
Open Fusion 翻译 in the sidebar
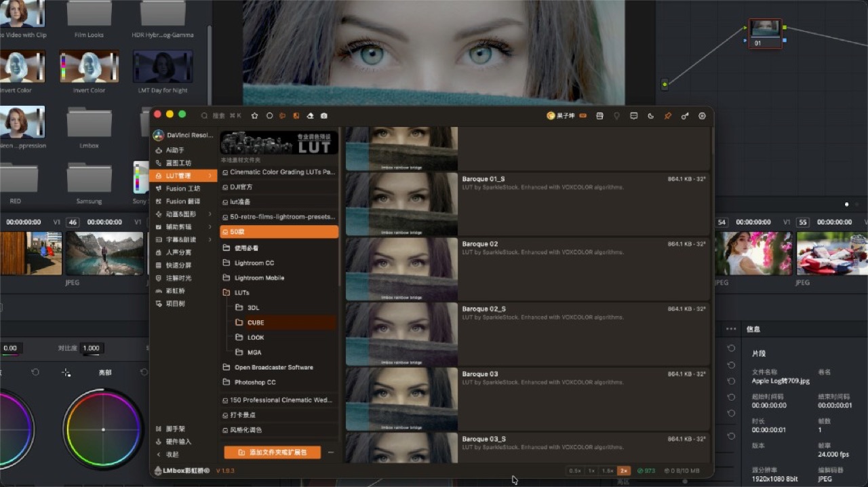click(183, 201)
